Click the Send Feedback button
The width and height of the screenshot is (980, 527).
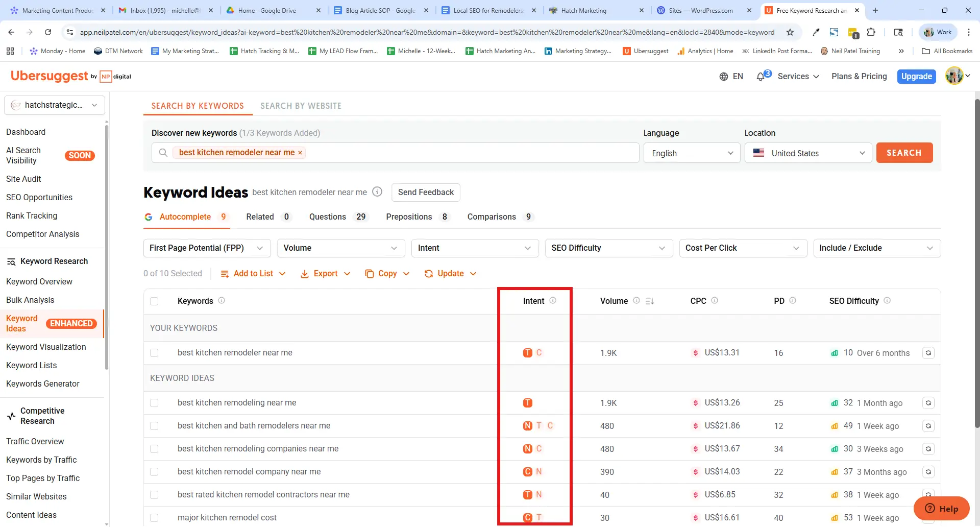pyautogui.click(x=426, y=193)
